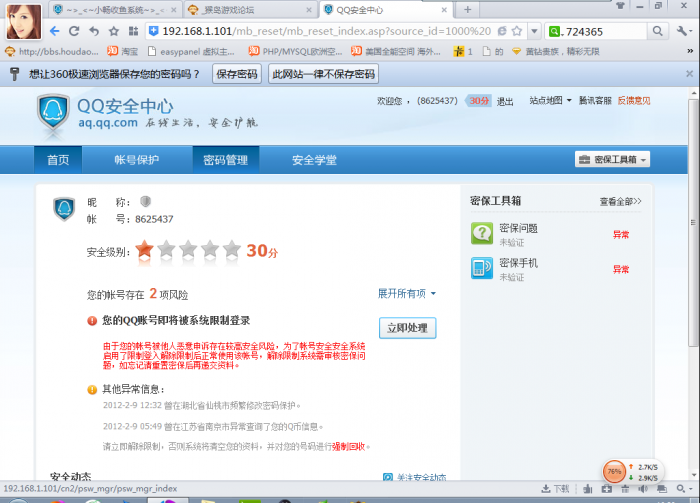700x503 pixels.
Task: Click the QQ安全中心 shield logo
Action: [53, 113]
